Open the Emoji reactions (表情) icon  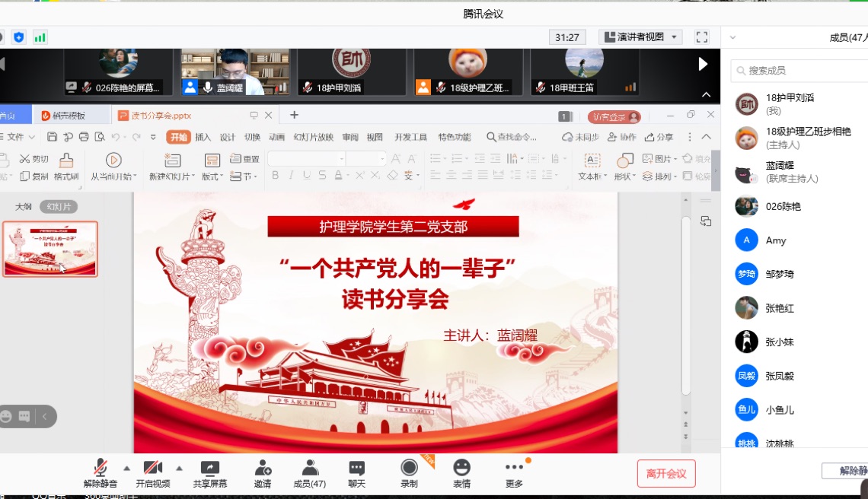(x=461, y=468)
